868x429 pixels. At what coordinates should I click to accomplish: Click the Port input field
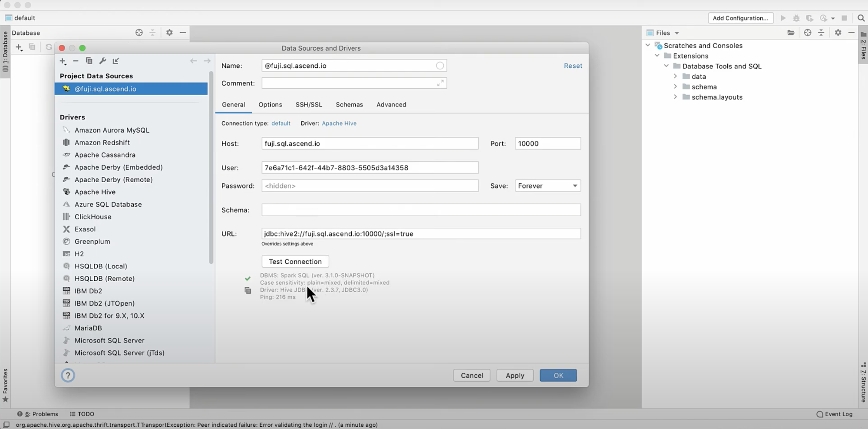(x=548, y=143)
